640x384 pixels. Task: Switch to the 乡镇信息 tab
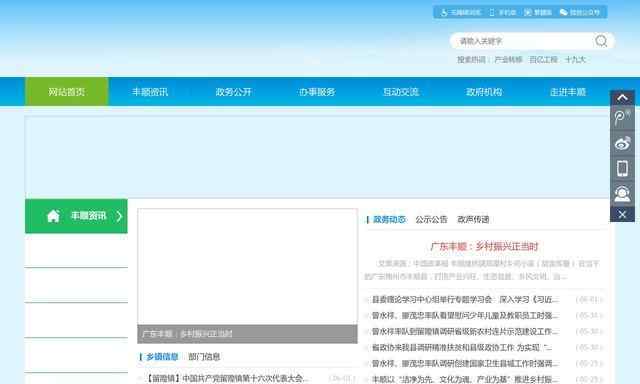click(x=162, y=357)
